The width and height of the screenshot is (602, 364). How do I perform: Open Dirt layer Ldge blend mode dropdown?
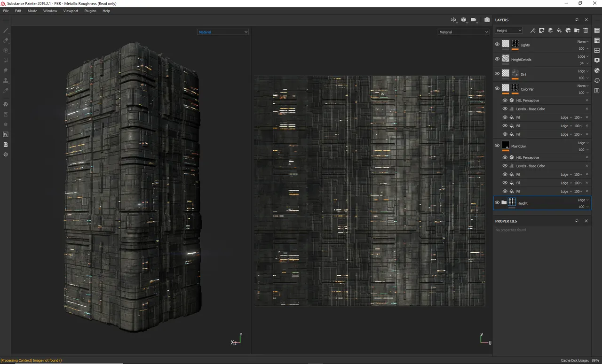point(583,71)
